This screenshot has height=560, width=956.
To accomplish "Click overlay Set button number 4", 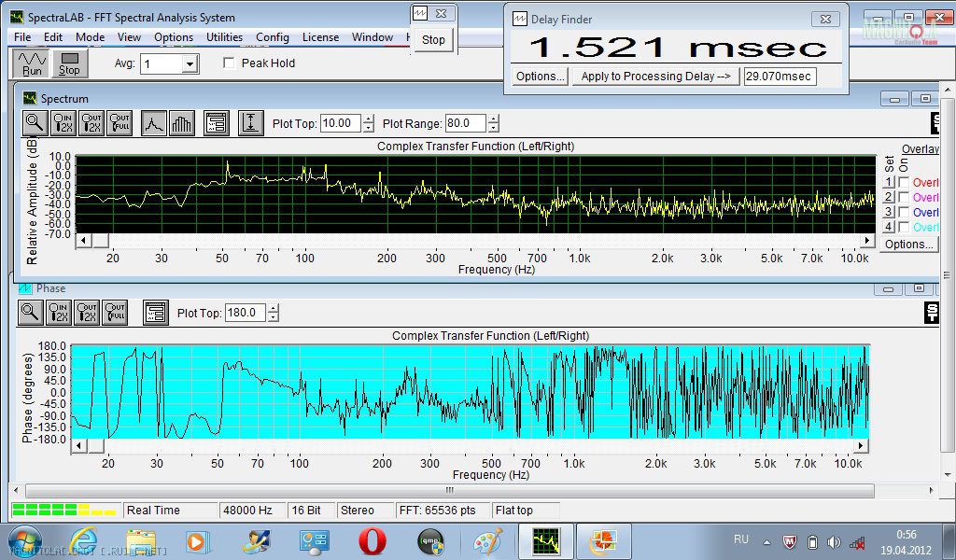I will coord(889,227).
